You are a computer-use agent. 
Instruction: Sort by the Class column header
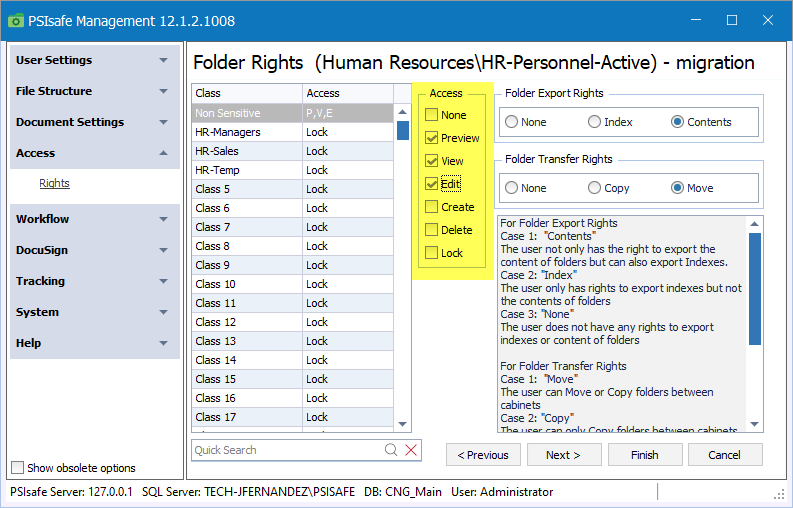(247, 93)
